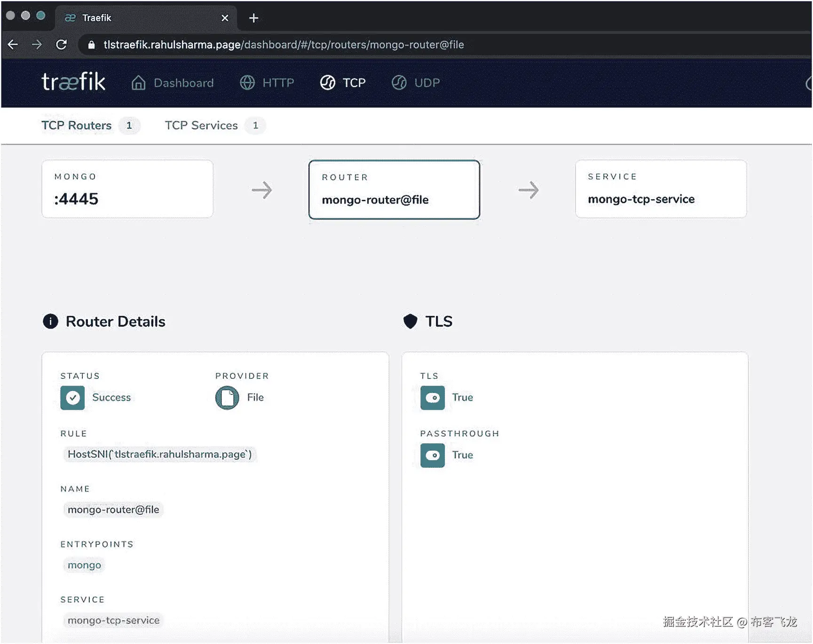Open a new browser tab
The width and height of the screenshot is (813, 644).
coord(254,18)
